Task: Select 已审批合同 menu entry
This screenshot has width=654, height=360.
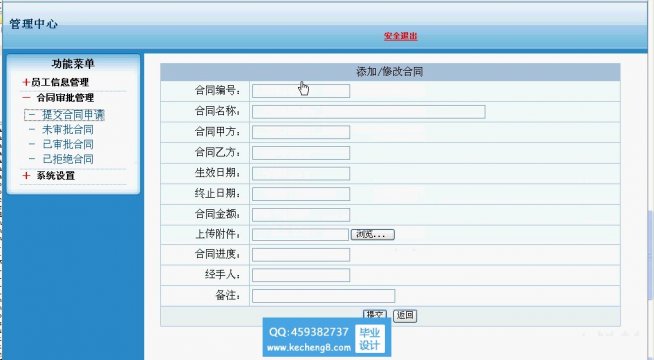Action: coord(68,144)
